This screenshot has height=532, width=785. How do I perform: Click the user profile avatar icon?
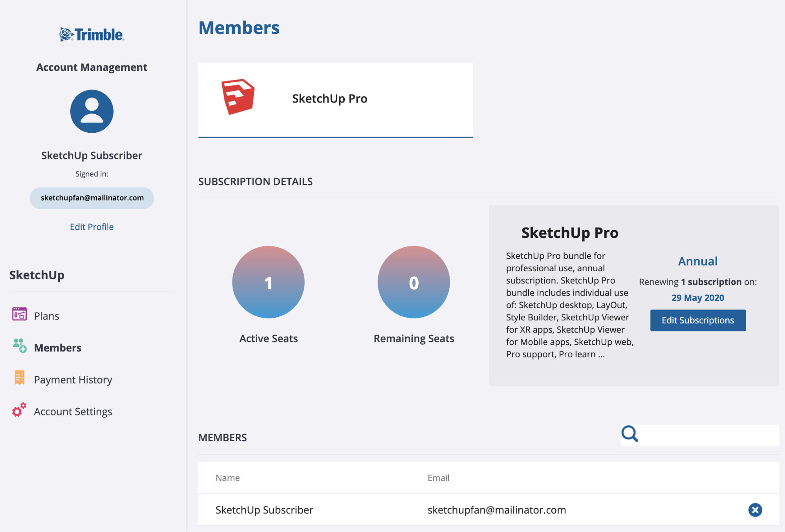point(91,112)
